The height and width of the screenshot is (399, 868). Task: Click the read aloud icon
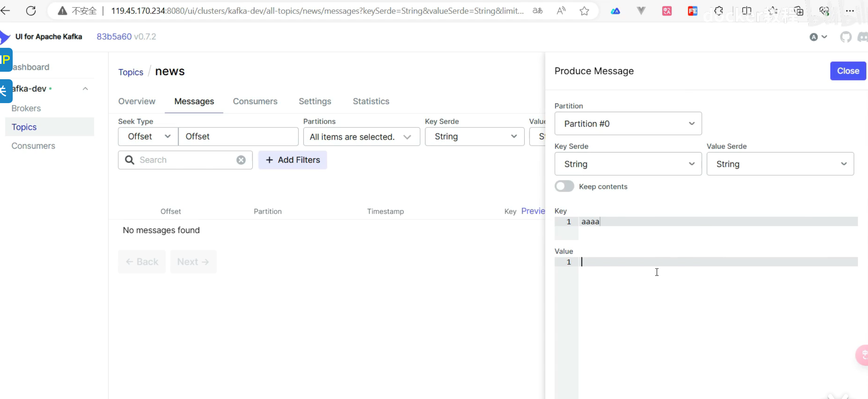click(561, 11)
